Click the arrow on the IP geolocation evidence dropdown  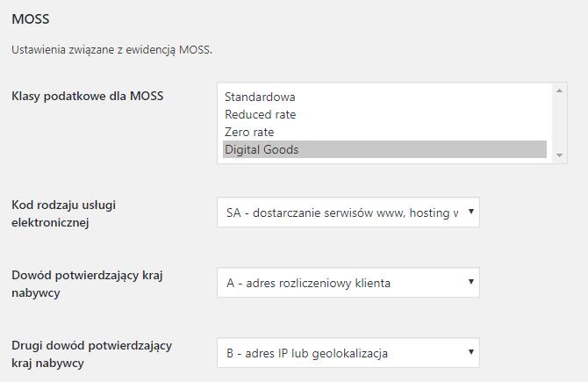click(x=471, y=352)
